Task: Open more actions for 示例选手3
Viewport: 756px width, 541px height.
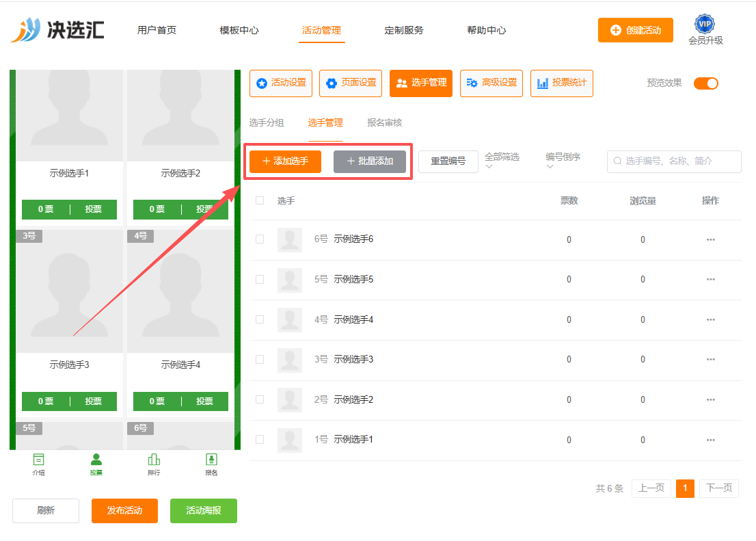Action: tap(710, 360)
